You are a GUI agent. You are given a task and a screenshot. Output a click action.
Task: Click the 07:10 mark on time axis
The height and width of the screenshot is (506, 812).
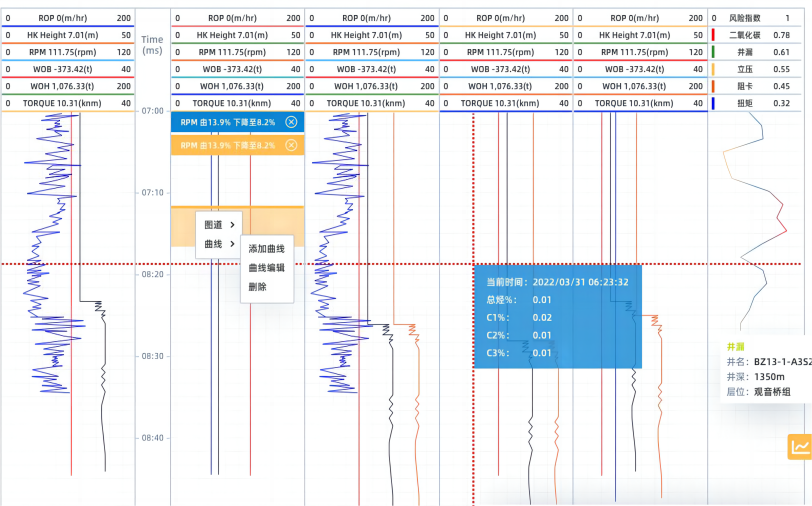[x=152, y=191]
